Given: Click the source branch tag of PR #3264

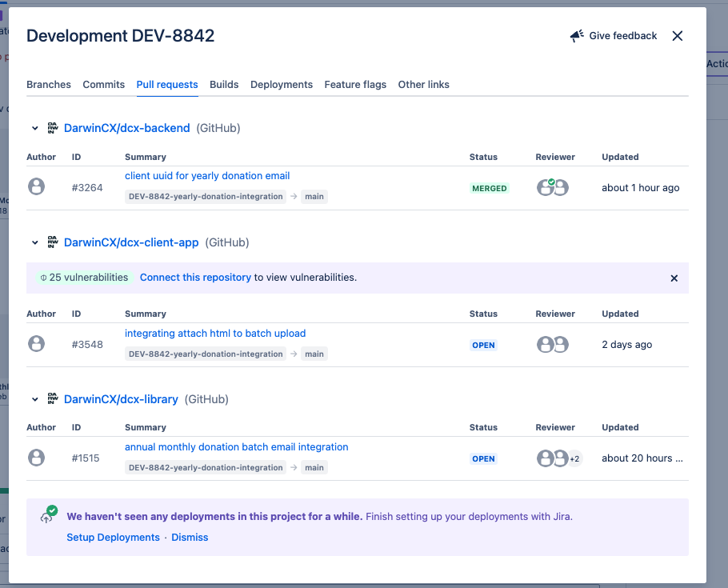Looking at the screenshot, I should [206, 197].
